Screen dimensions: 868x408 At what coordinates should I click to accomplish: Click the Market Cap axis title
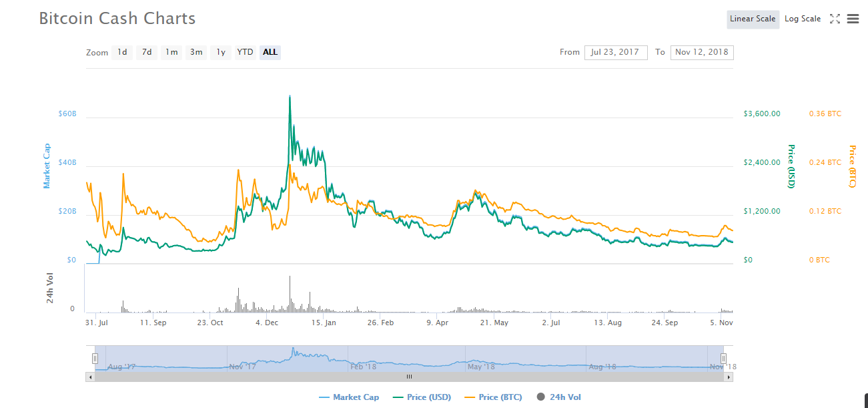[x=47, y=165]
